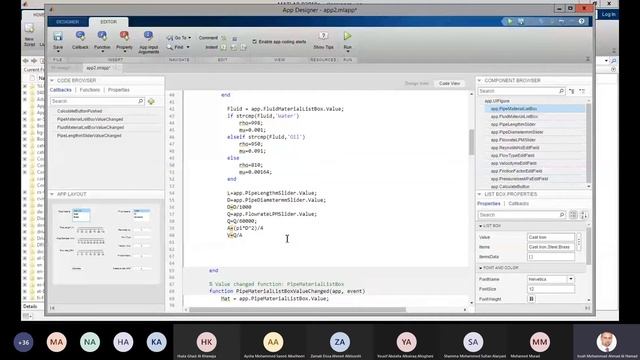Show Functions in Code Browser
The image size is (640, 360).
90,90
